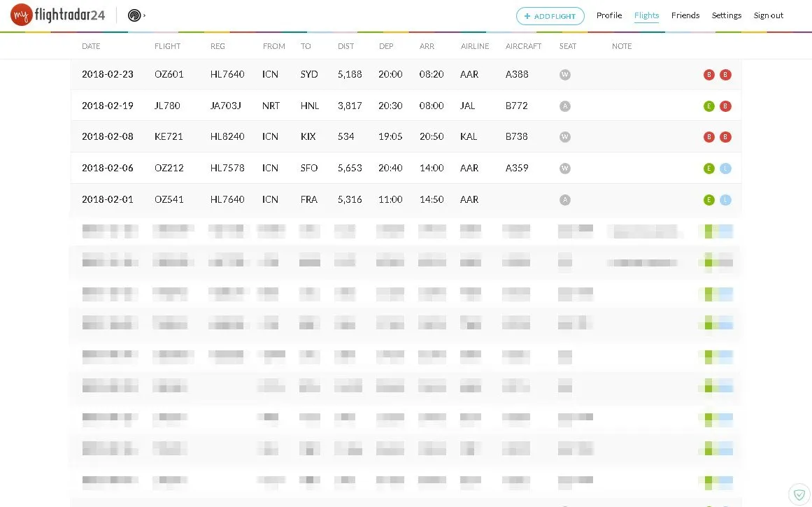
Task: Sign out of the account
Action: 769,15
